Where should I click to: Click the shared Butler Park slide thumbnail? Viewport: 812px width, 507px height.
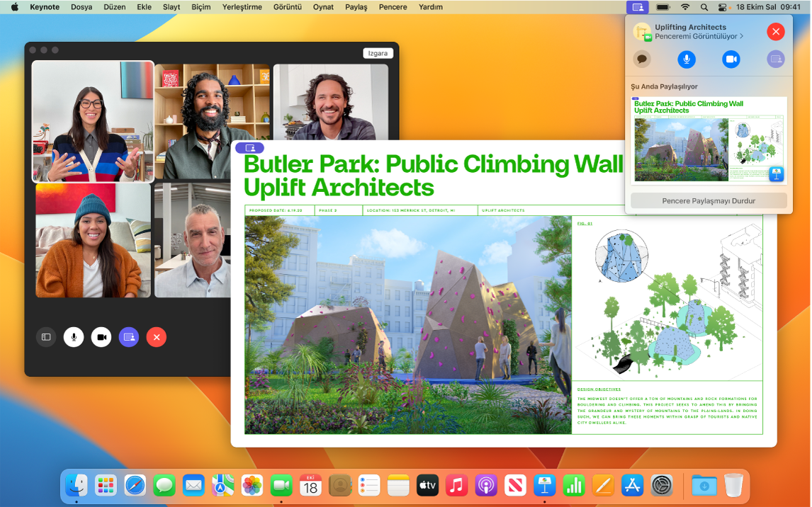coord(708,139)
